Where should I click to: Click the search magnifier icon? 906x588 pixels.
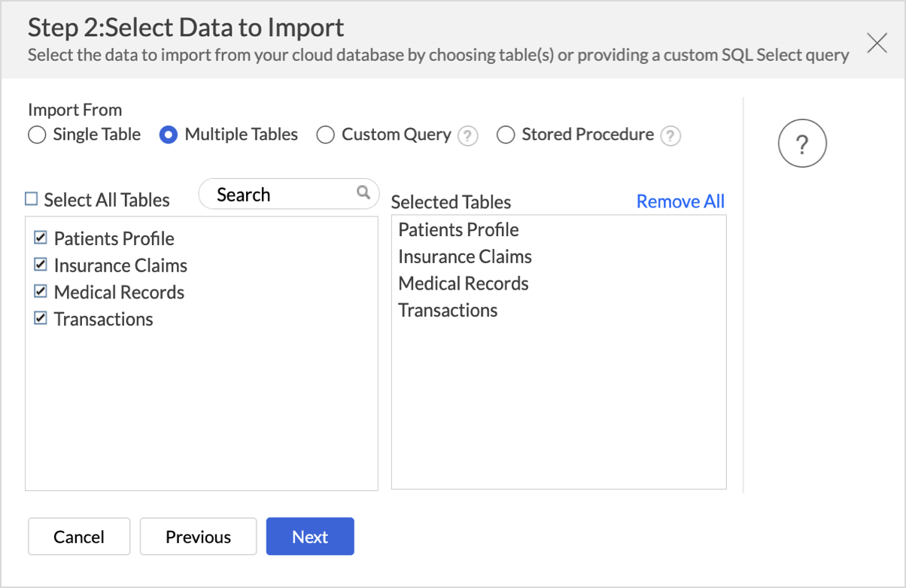(x=363, y=192)
